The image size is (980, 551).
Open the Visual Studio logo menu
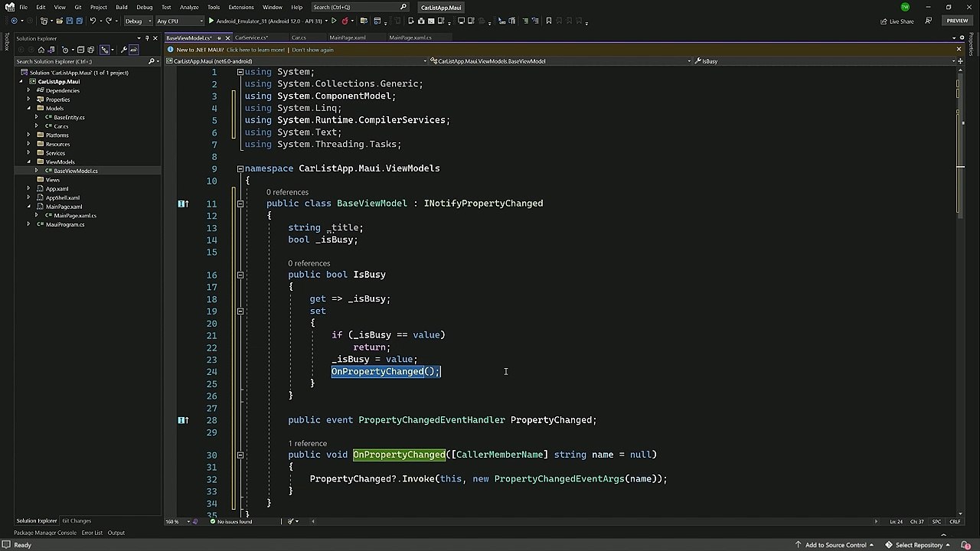point(9,7)
